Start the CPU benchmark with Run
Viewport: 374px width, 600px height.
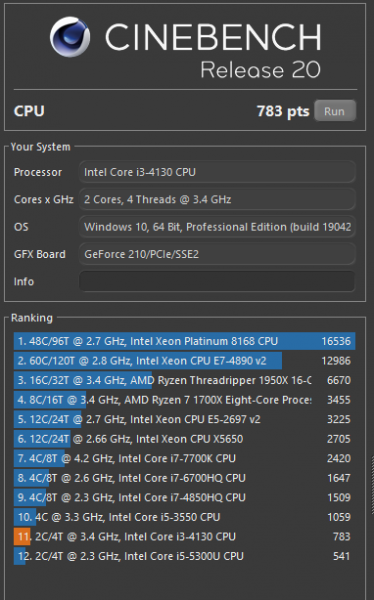pos(335,111)
